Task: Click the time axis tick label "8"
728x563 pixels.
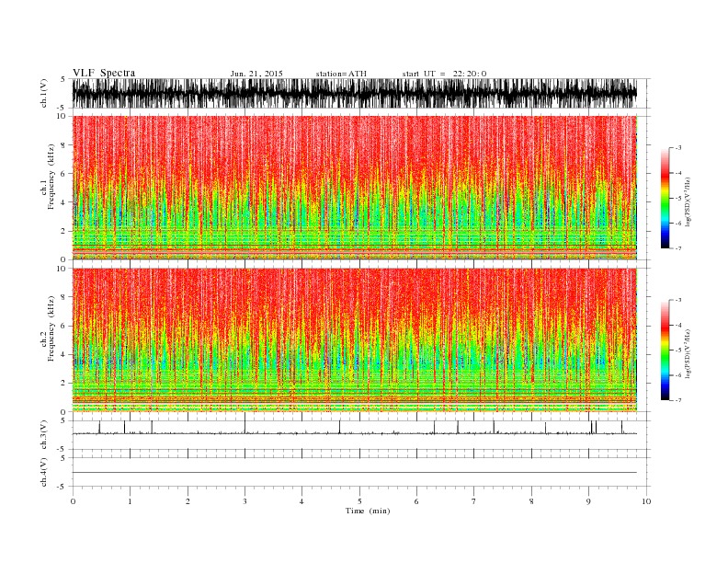Action: (x=531, y=501)
